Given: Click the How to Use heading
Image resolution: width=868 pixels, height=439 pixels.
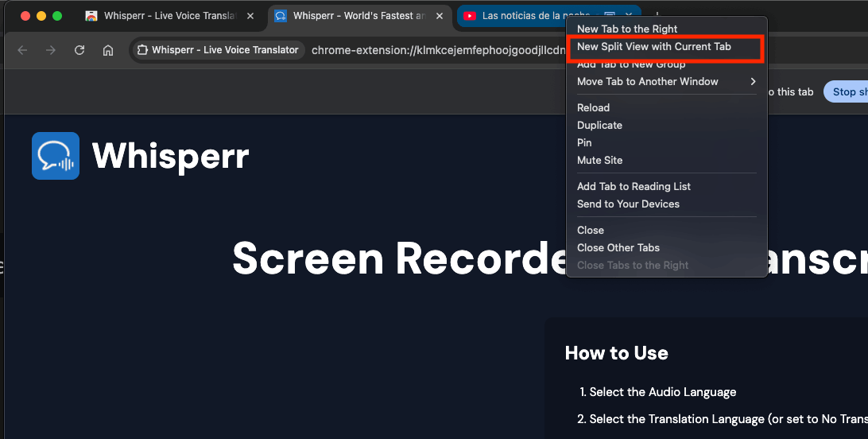Looking at the screenshot, I should (x=617, y=353).
